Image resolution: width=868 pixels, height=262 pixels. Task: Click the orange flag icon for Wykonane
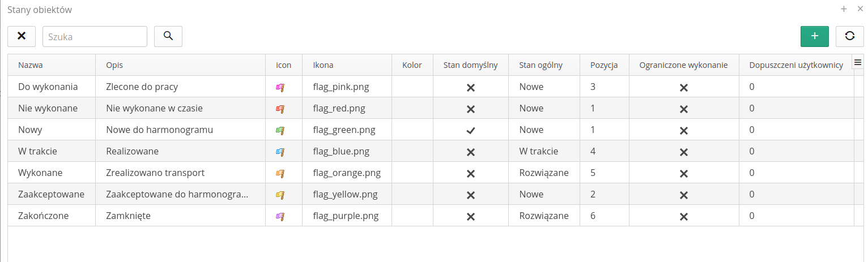coord(279,173)
